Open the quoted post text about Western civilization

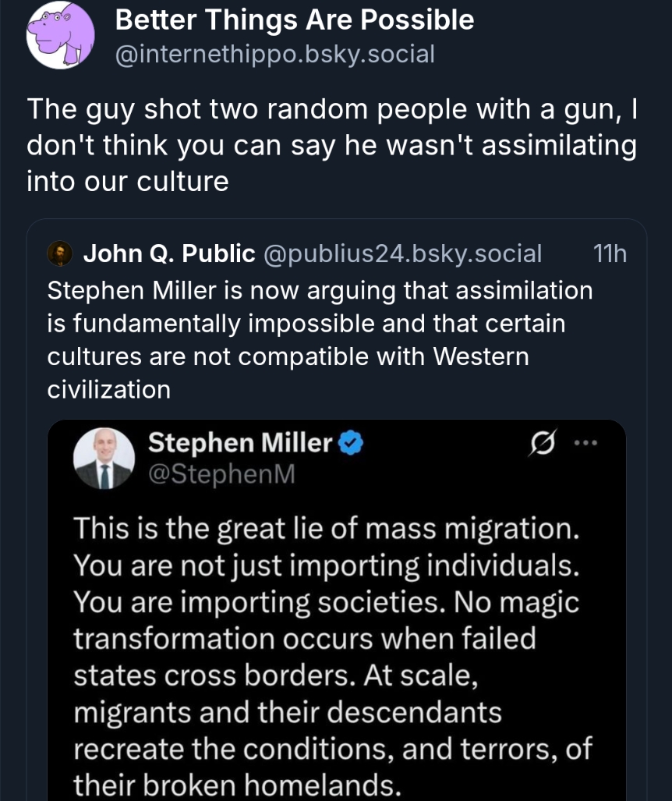[x=320, y=339]
